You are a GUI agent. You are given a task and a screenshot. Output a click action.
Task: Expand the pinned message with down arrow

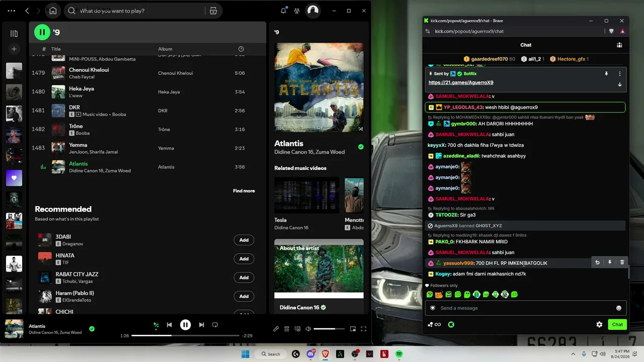coord(620,84)
